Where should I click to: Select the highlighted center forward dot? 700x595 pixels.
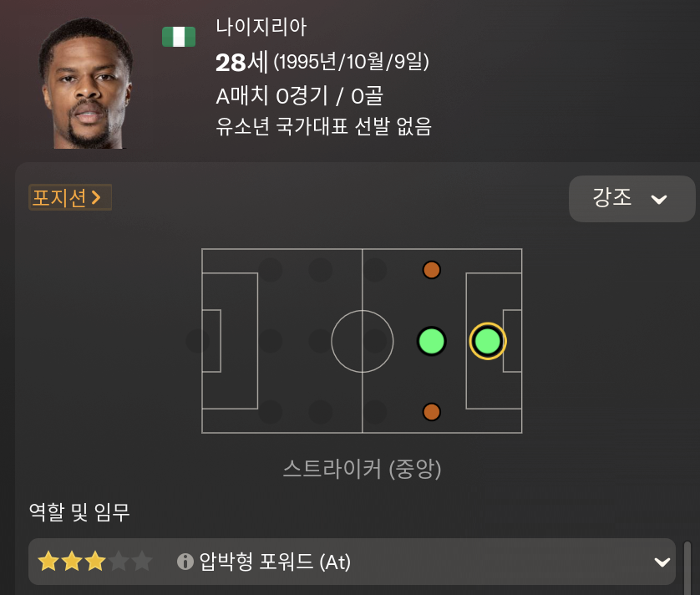(x=487, y=340)
